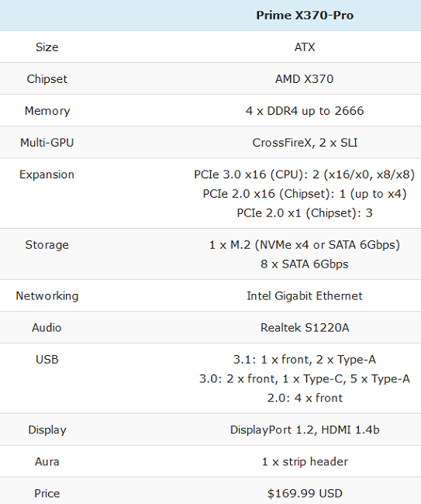Click the AMD X370 chipset value

[x=305, y=79]
